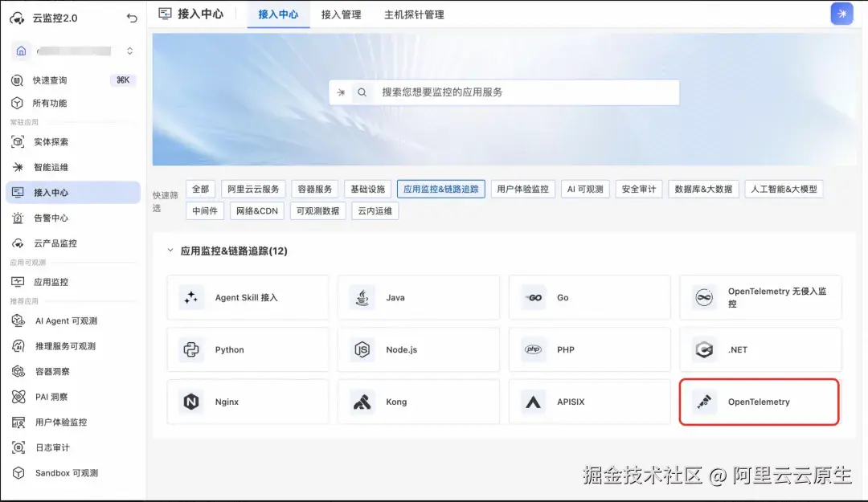This screenshot has width=868, height=502.
Task: Collapse the 应用监控&链路追踪(12) section
Action: pos(170,251)
